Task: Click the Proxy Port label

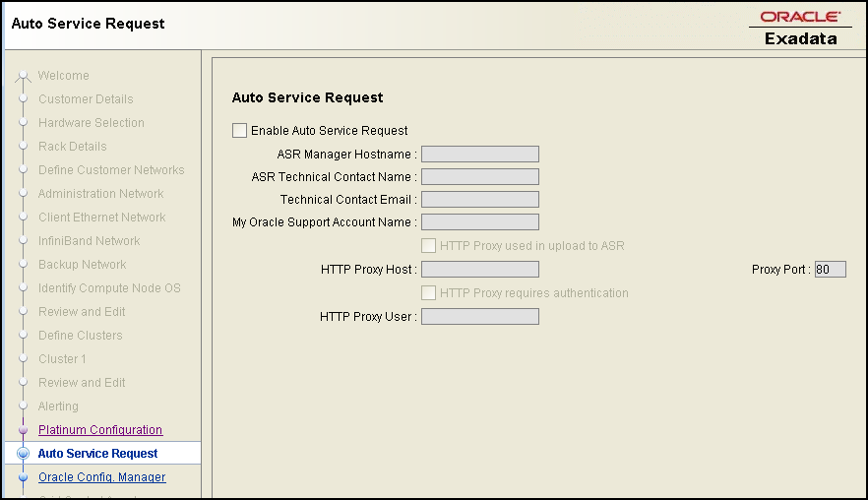Action: click(780, 270)
